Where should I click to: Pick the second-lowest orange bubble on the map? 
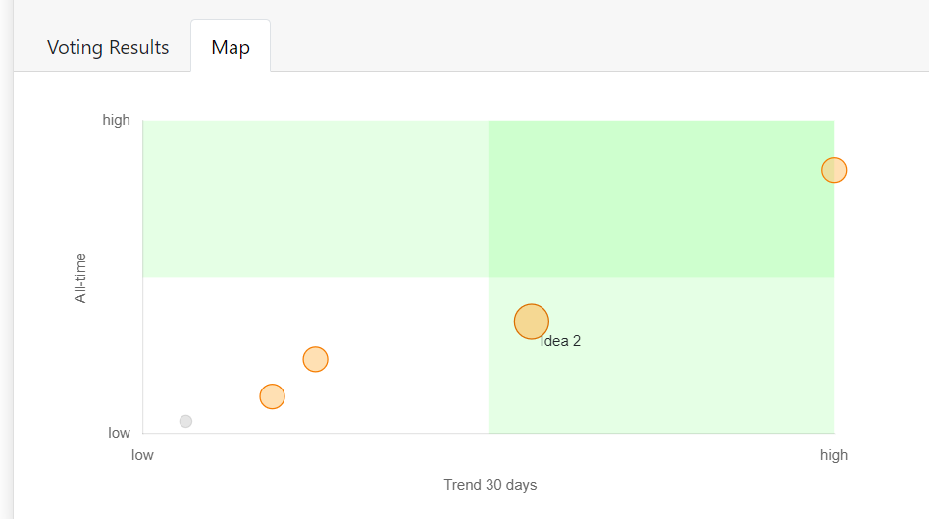315,359
